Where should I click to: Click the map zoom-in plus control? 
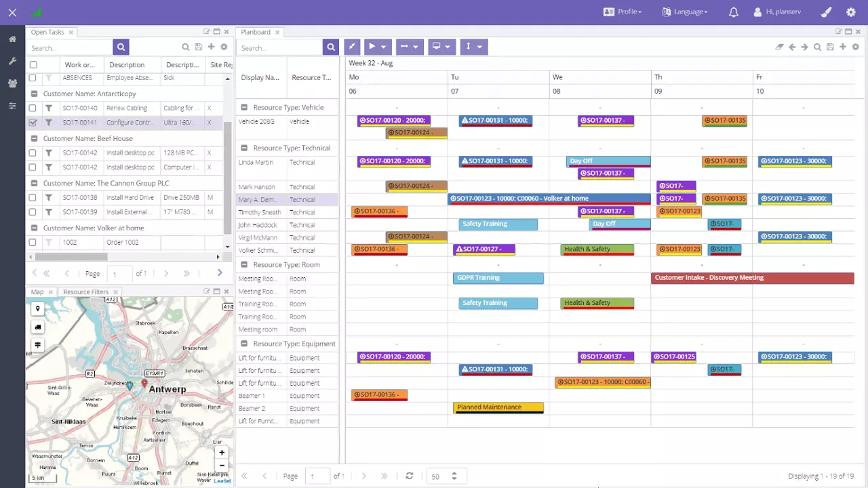click(x=221, y=452)
